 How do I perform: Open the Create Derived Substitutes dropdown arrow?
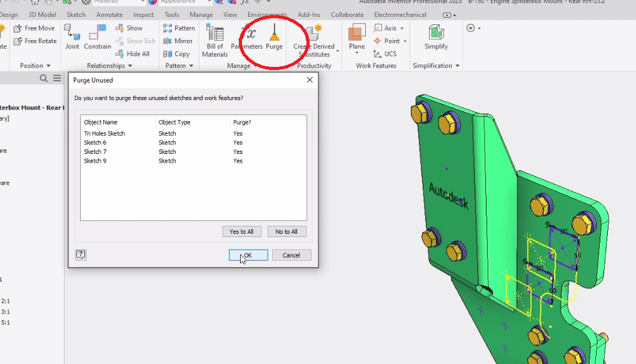[x=338, y=51]
